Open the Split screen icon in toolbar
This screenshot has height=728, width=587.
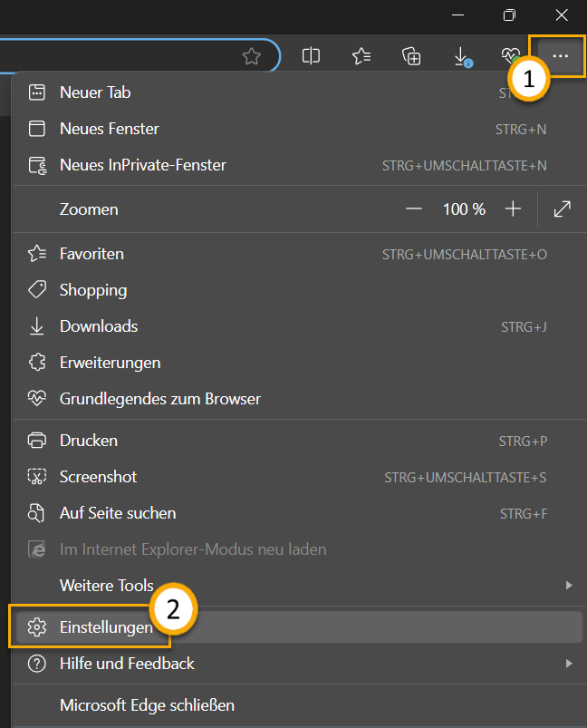[x=311, y=56]
